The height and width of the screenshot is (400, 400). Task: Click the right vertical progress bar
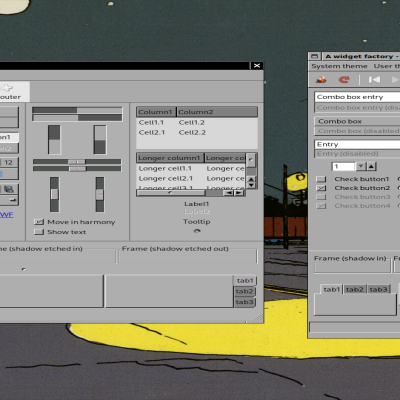pos(100,139)
